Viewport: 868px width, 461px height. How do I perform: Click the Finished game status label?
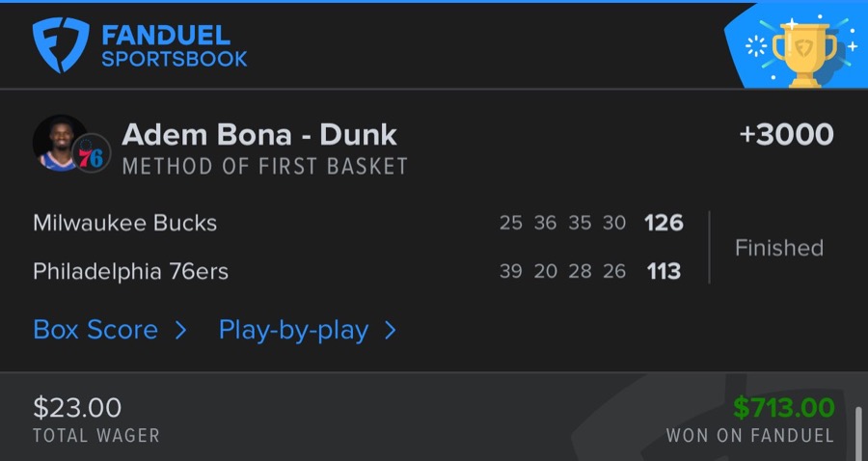tap(778, 248)
